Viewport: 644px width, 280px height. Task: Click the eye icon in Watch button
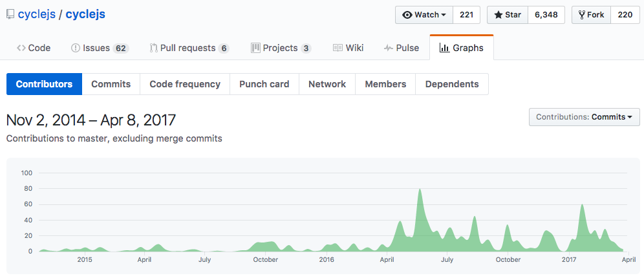407,15
